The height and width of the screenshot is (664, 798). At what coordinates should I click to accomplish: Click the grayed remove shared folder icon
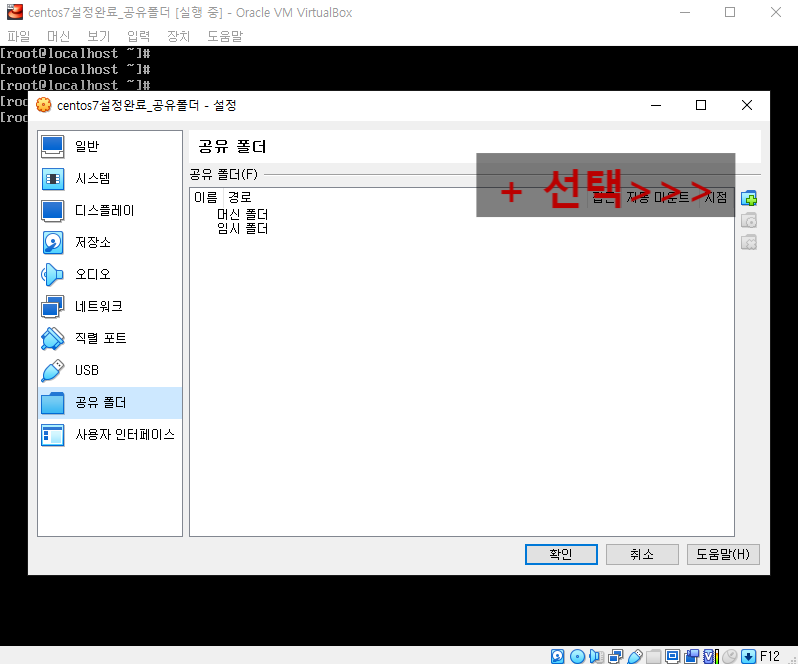(x=749, y=242)
